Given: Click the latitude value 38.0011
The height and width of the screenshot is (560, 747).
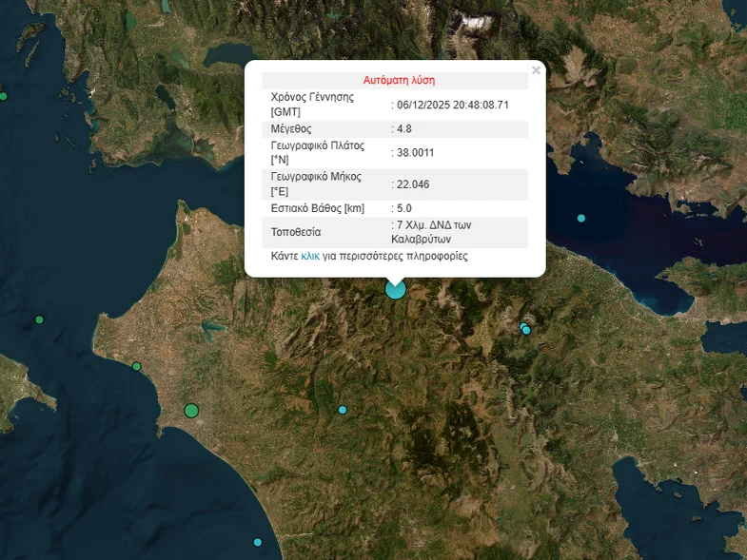Looking at the screenshot, I should pyautogui.click(x=416, y=152).
